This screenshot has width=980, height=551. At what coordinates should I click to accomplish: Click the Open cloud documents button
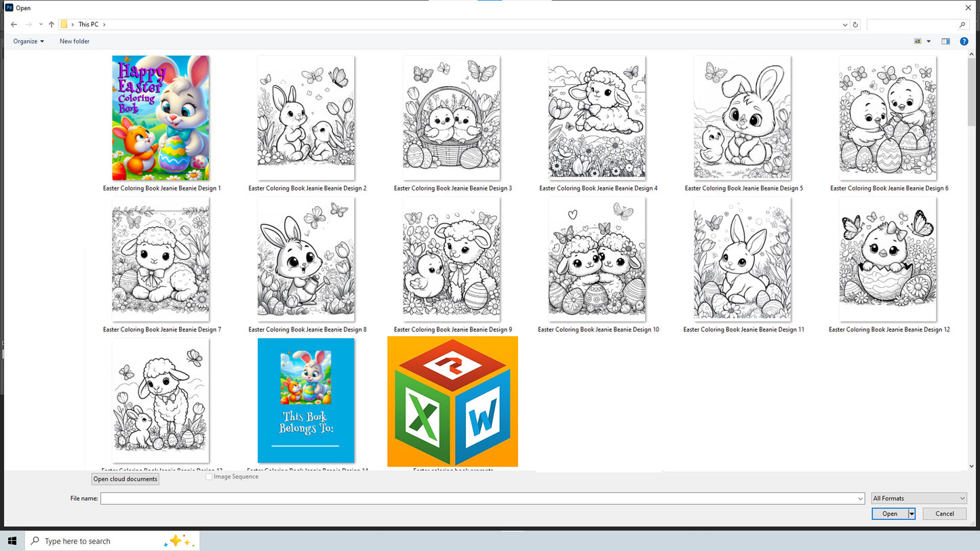pyautogui.click(x=125, y=479)
